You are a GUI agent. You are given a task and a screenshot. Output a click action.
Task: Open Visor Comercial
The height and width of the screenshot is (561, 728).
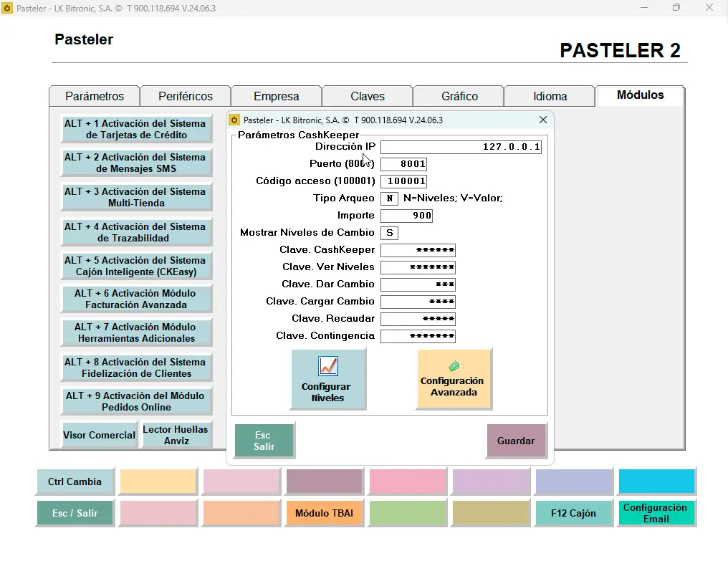click(99, 435)
